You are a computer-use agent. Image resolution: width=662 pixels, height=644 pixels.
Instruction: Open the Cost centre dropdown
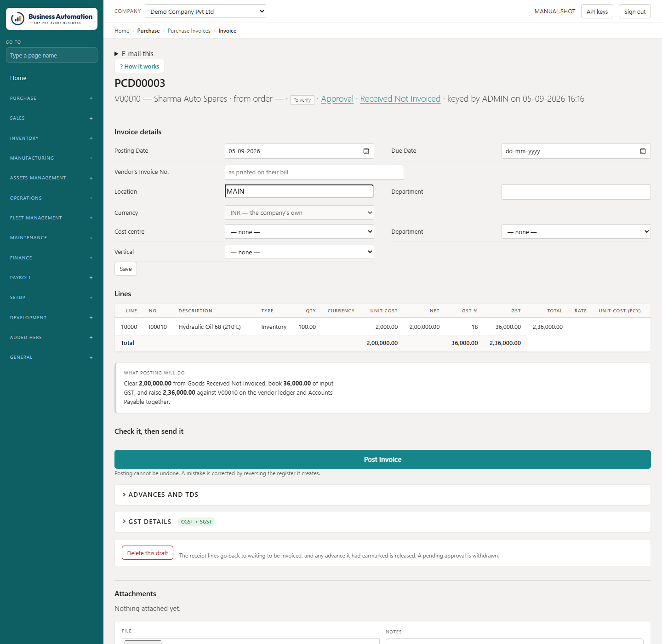point(299,232)
